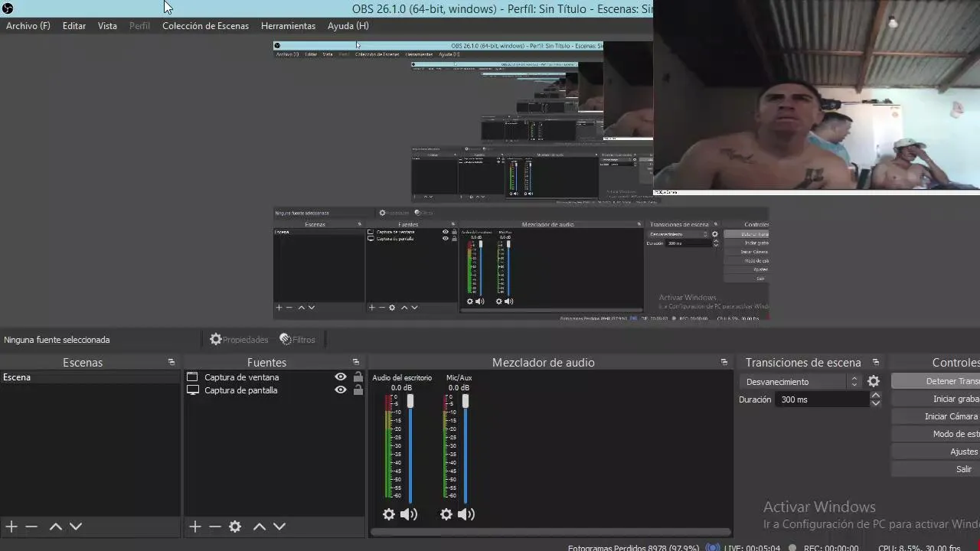
Task: Toggle lock on Captura de pantalla
Action: pos(358,390)
